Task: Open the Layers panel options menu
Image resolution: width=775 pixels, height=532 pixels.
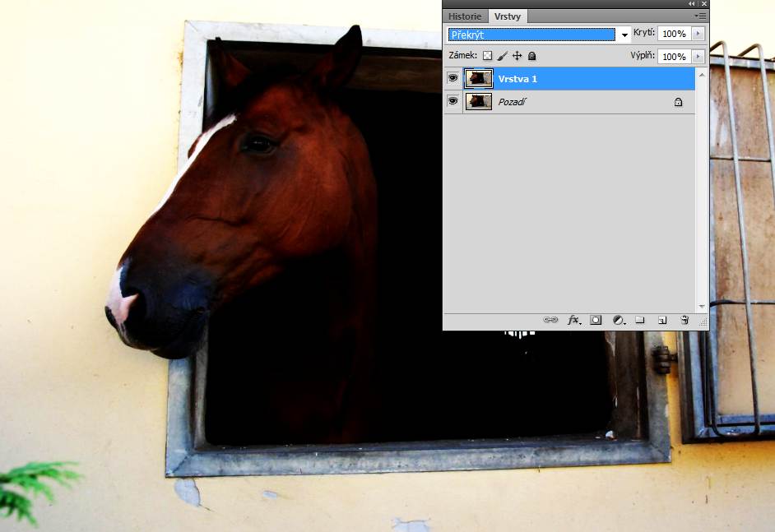Action: [700, 16]
